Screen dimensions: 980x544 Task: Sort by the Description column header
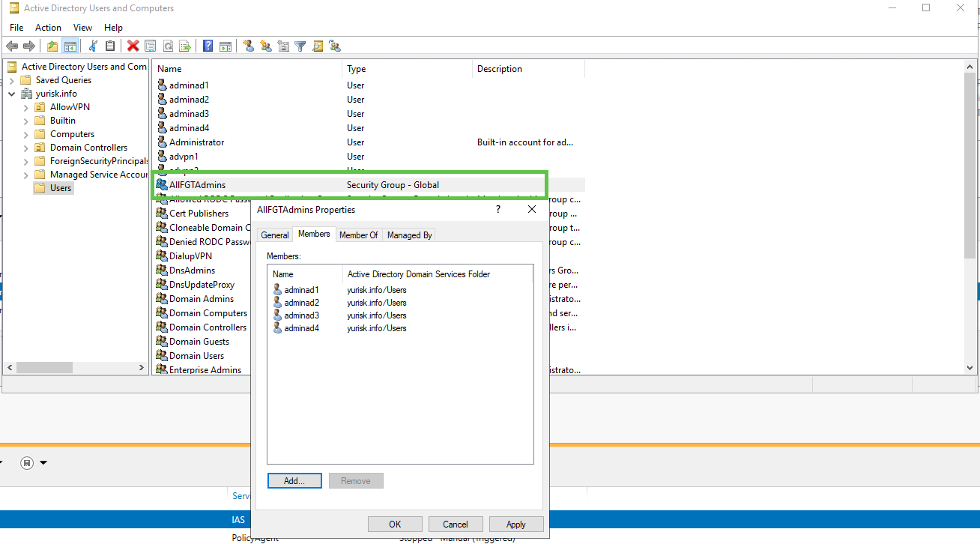click(x=529, y=69)
